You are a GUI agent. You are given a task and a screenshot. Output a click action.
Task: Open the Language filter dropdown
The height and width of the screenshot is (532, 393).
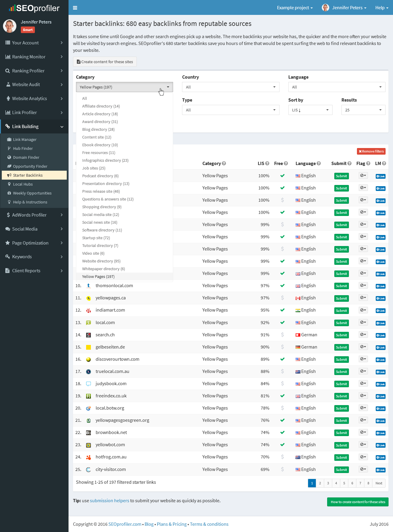[337, 87]
